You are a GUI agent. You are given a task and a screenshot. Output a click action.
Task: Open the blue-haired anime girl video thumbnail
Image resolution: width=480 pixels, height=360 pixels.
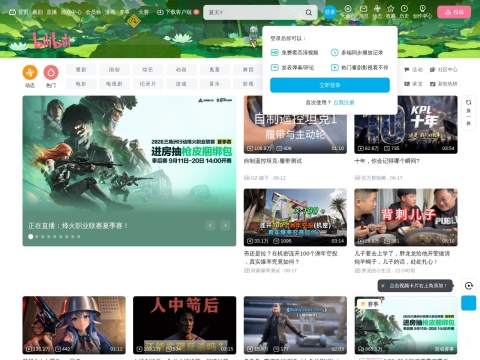point(74,325)
